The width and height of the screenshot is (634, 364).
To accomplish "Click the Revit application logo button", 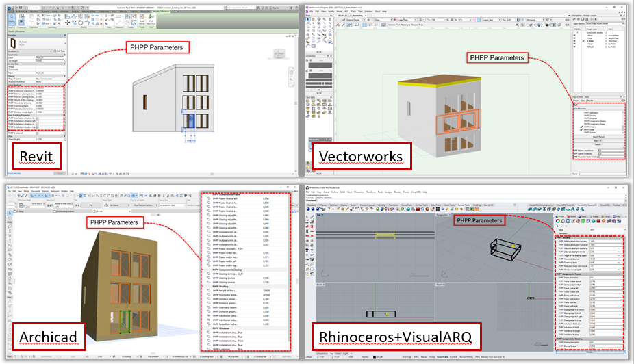I will click(x=10, y=8).
